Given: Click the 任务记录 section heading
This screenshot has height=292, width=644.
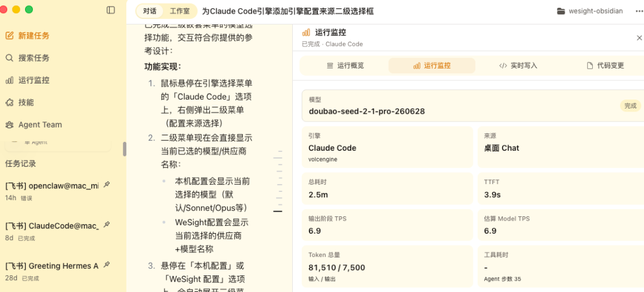Looking at the screenshot, I should point(20,163).
